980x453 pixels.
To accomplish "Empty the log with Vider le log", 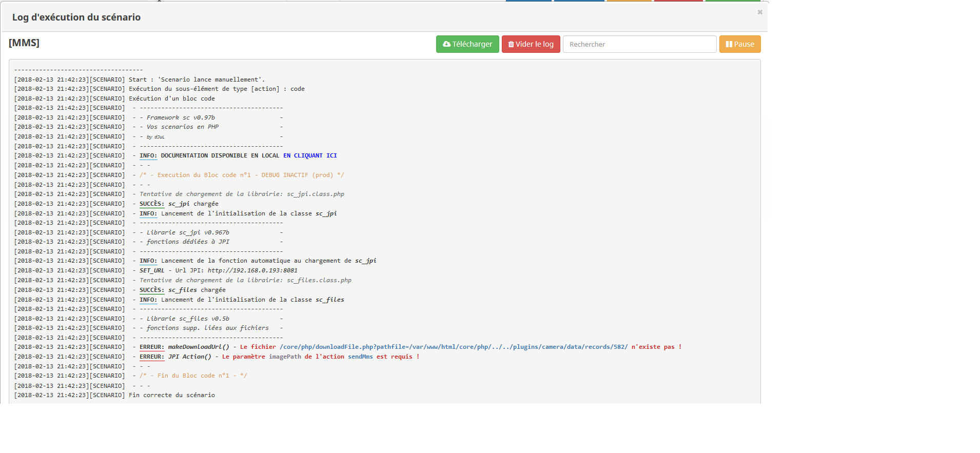I will pos(531,44).
